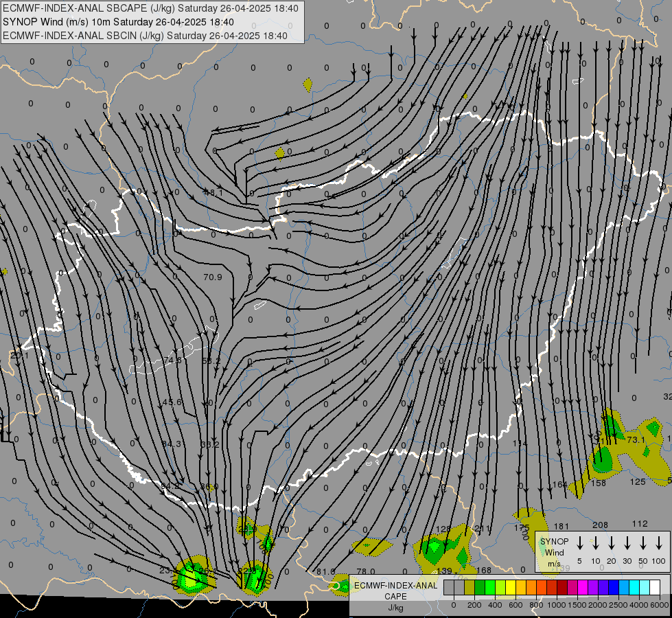672x618 pixels.
Task: Click the 20 m/s wind legend arrow
Action: pyautogui.click(x=612, y=542)
